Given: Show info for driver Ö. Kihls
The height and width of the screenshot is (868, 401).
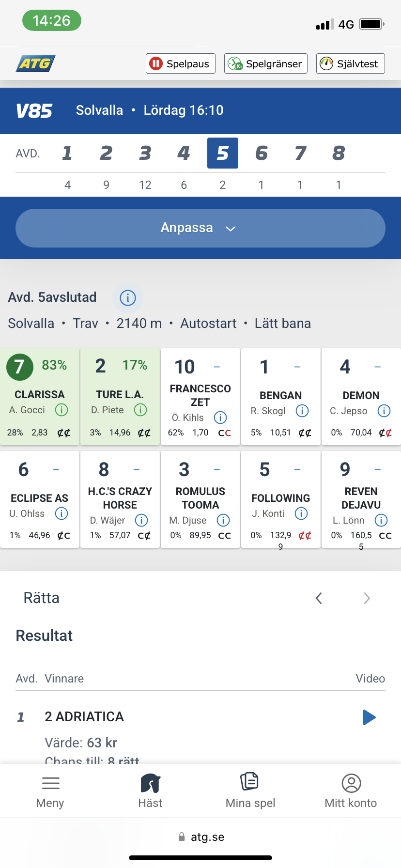Looking at the screenshot, I should (x=220, y=418).
